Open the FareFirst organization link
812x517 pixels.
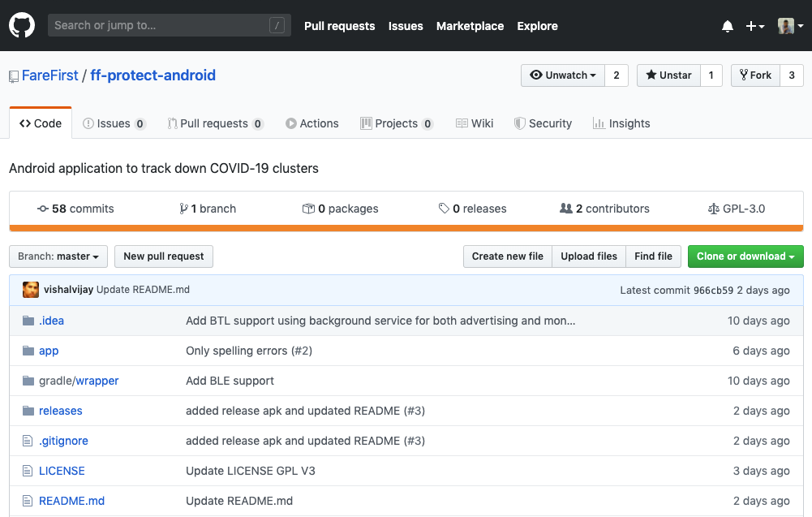pyautogui.click(x=49, y=75)
